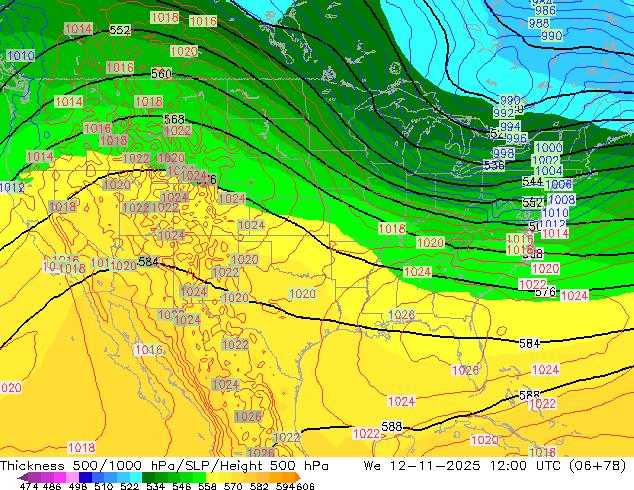Click the 522 legend value

(x=130, y=486)
